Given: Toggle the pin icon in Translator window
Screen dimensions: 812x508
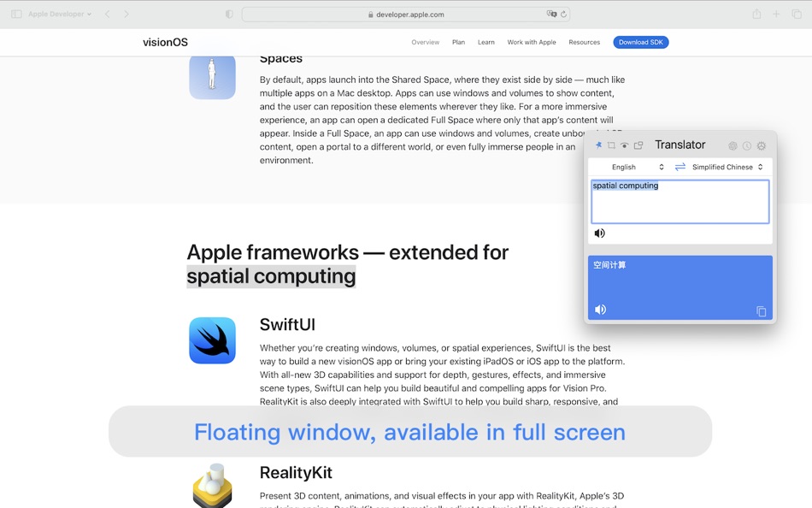Looking at the screenshot, I should click(x=598, y=145).
